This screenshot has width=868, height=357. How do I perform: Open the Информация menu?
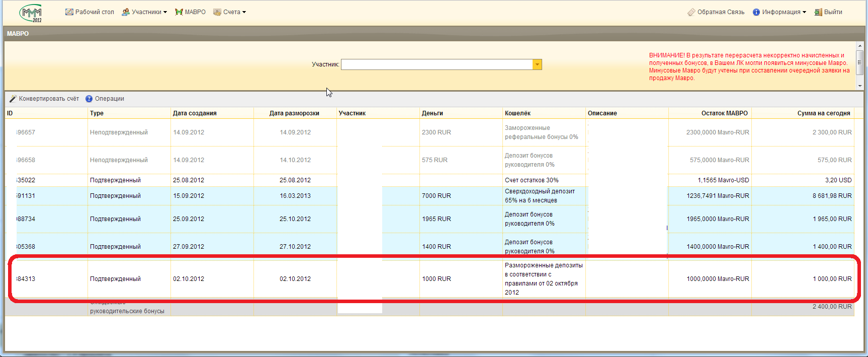779,12
